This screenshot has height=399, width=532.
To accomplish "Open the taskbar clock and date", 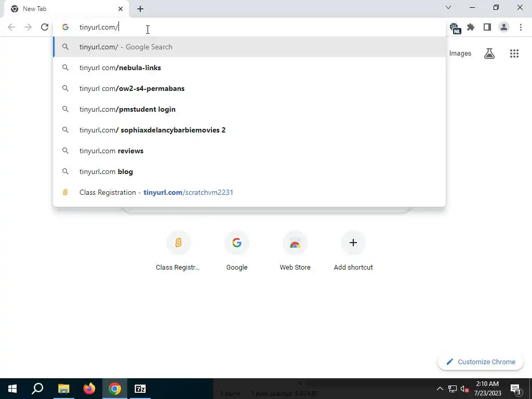I will pyautogui.click(x=487, y=389).
